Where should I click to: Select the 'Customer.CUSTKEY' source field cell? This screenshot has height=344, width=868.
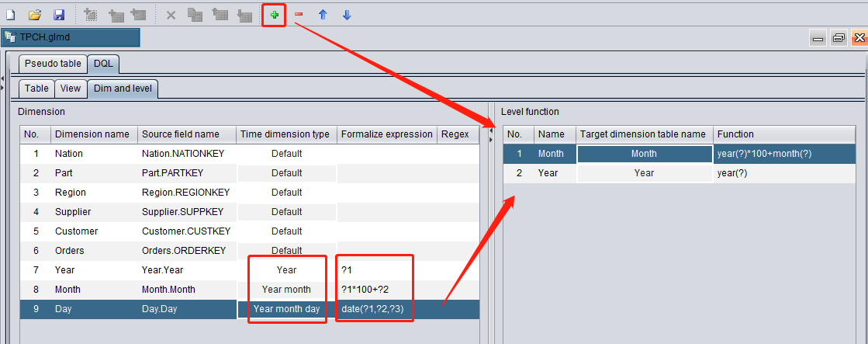(x=186, y=231)
